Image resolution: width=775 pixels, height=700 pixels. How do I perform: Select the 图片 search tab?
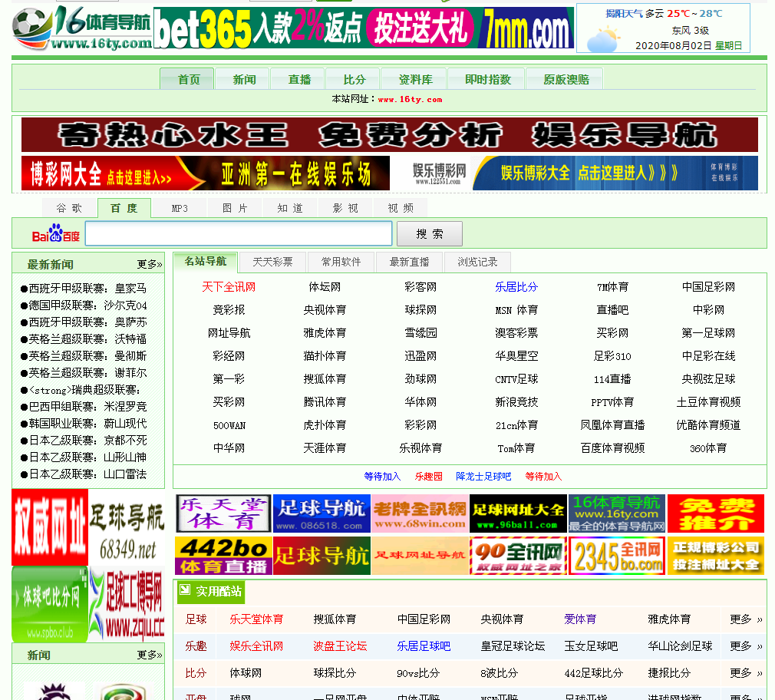point(235,208)
